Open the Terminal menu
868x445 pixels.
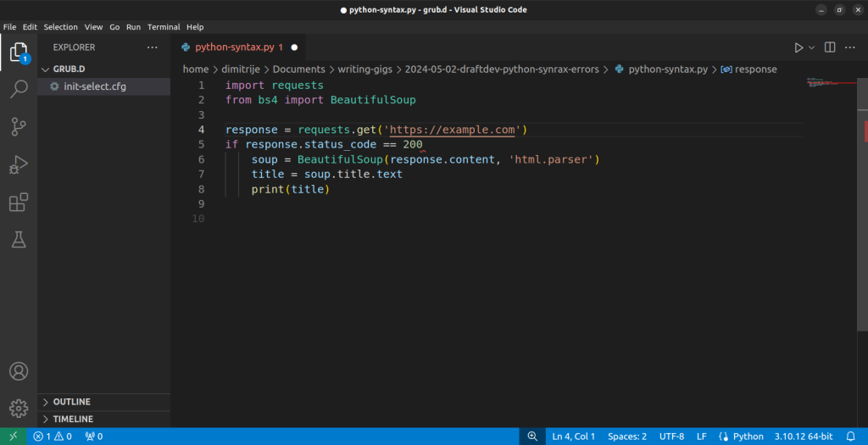pos(164,27)
